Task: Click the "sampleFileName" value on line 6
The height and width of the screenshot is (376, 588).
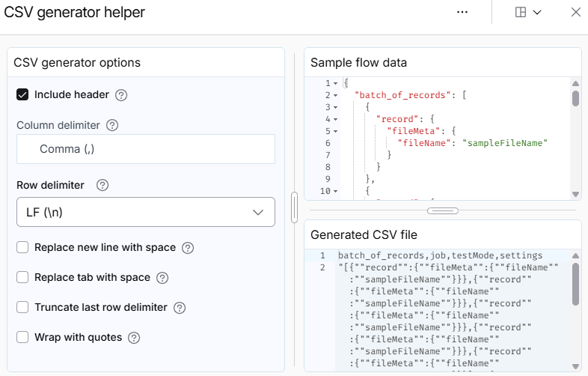Action: pyautogui.click(x=505, y=143)
